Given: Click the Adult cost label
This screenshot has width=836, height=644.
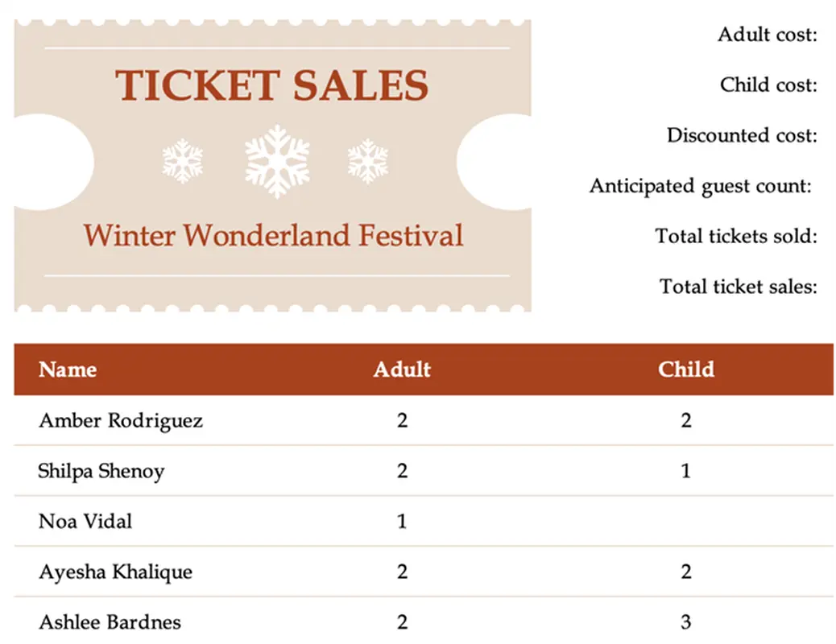Looking at the screenshot, I should click(x=768, y=35).
